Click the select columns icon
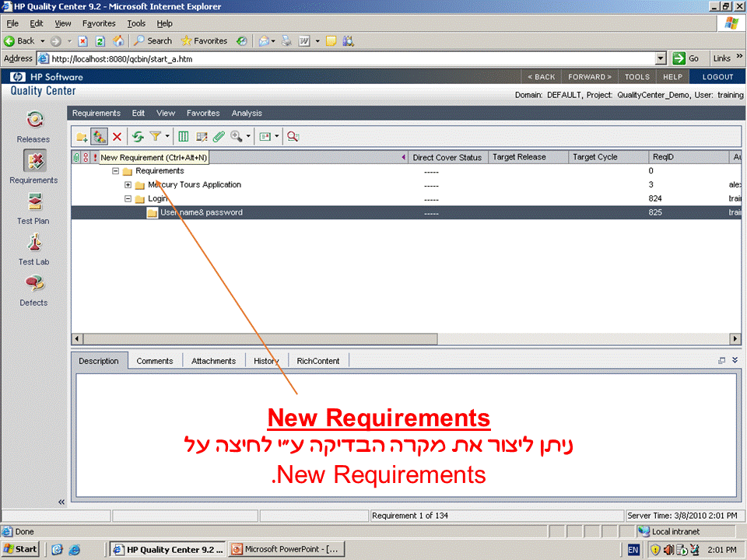Viewport: 747px width, 560px height. [x=184, y=137]
